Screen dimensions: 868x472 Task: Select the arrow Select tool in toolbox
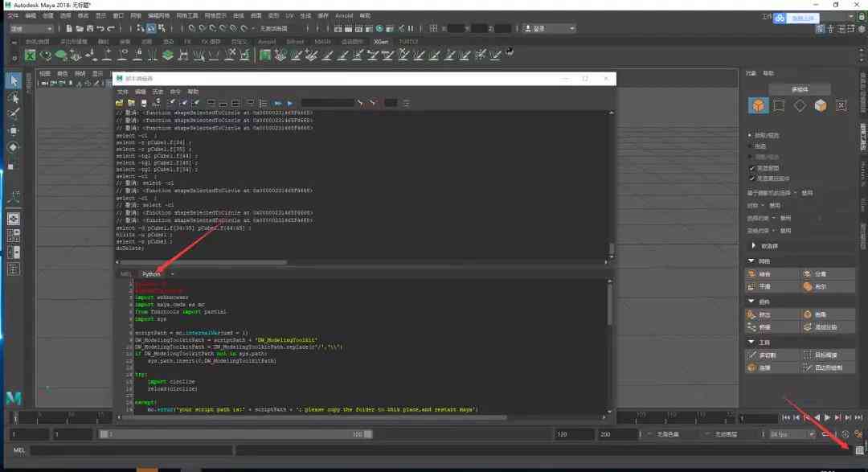[x=14, y=81]
